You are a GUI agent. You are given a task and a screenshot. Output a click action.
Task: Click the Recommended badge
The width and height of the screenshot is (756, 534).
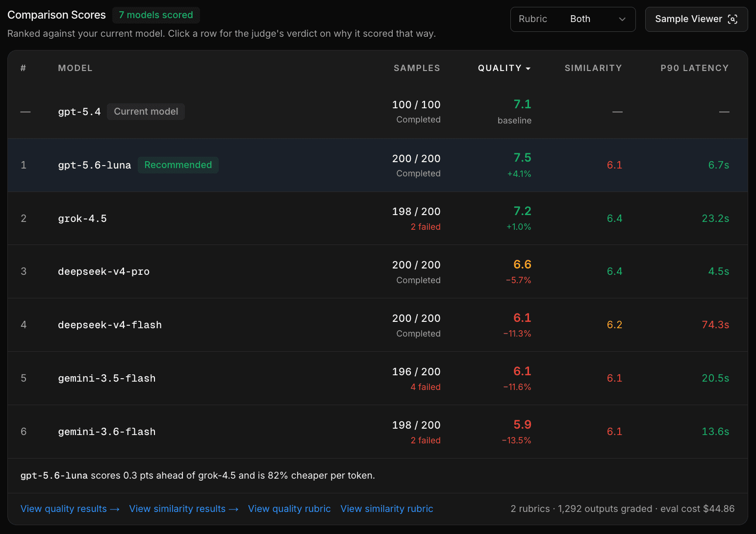(x=178, y=165)
